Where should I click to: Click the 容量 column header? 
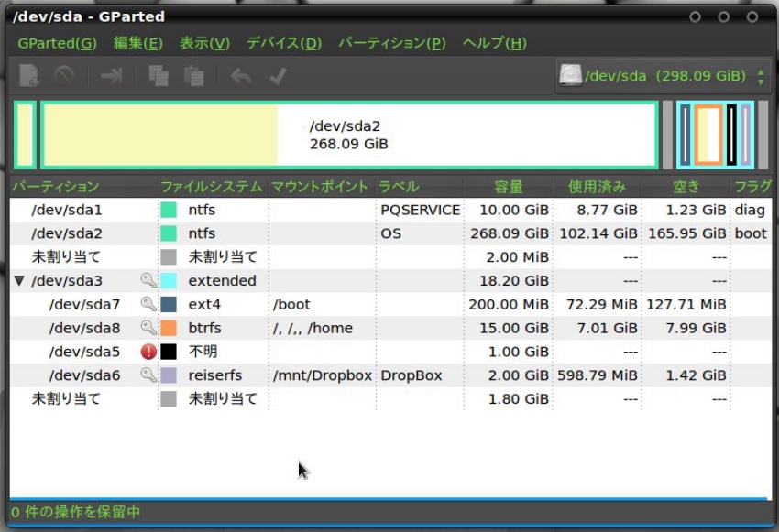coord(509,187)
